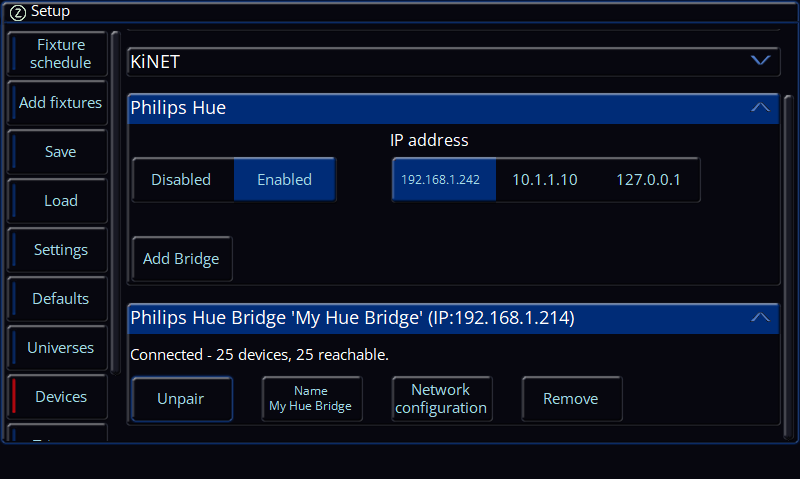Screen dimensions: 800x479
Task: Click the sidebar menu scrollbar
Action: click(x=116, y=203)
